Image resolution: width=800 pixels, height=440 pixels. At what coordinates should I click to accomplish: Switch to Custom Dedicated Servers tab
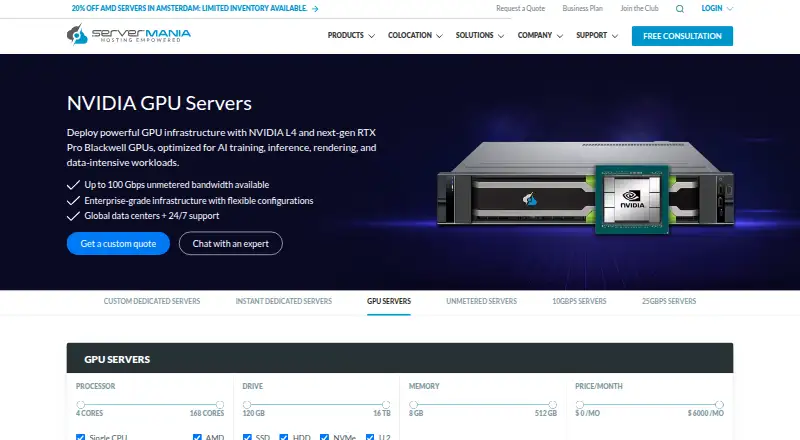click(x=152, y=301)
